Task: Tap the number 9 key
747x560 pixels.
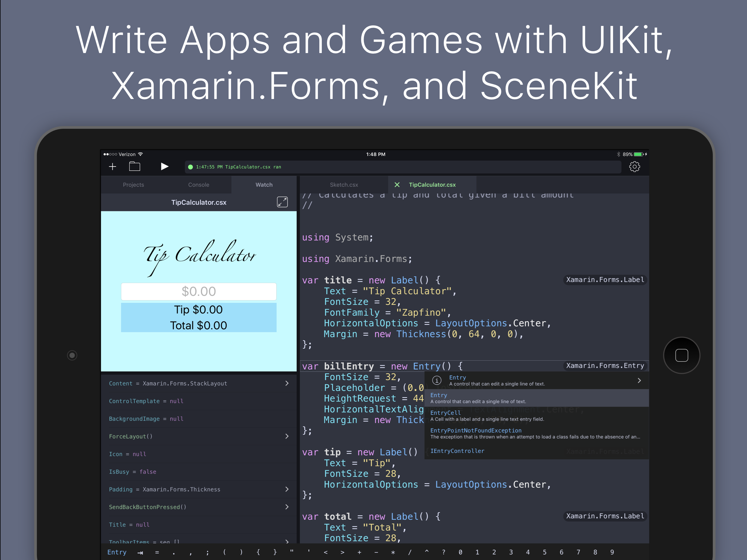Action: click(612, 553)
